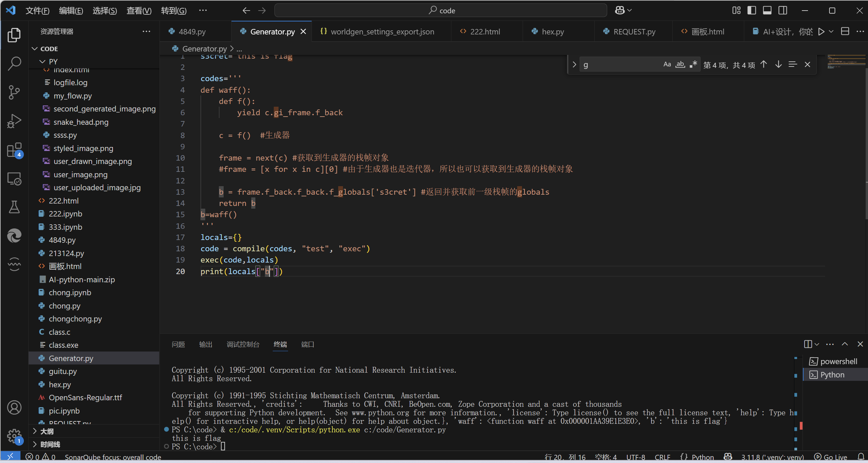The image size is (868, 463).
Task: Open the Testing flask view
Action: point(14,207)
